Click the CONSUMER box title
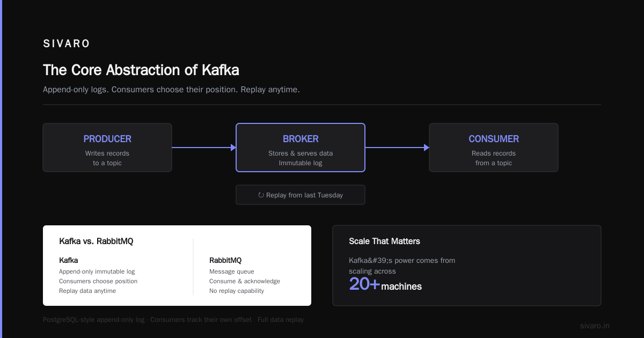This screenshot has height=338, width=644. point(494,139)
